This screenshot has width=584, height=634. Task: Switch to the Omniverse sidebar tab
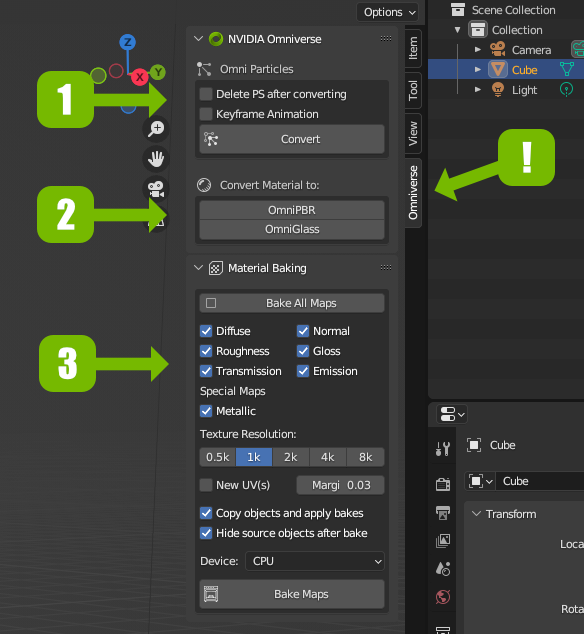[413, 193]
